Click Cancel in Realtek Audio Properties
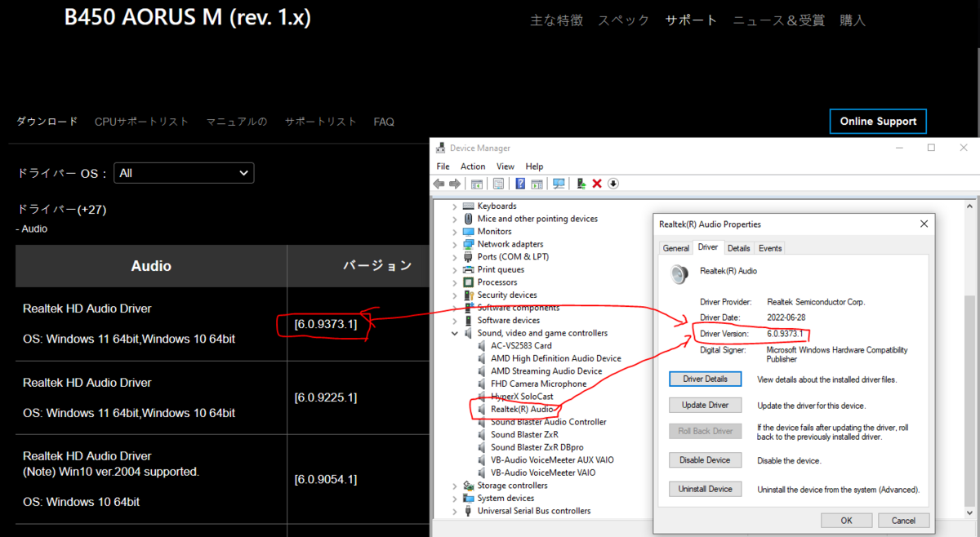 pyautogui.click(x=903, y=520)
